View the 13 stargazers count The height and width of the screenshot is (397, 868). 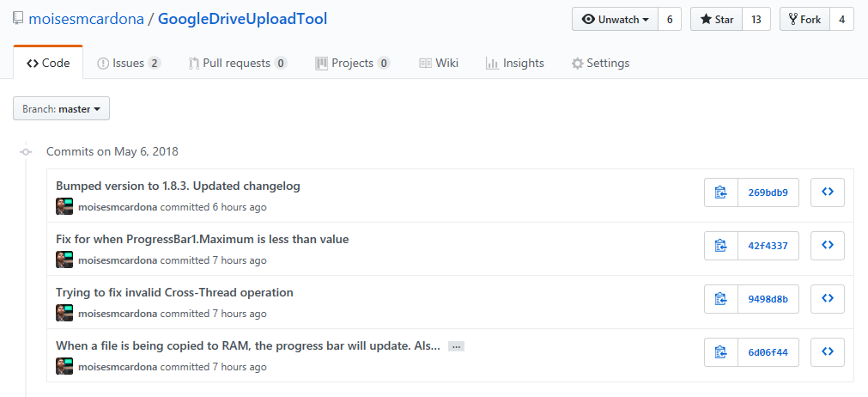pyautogui.click(x=756, y=20)
